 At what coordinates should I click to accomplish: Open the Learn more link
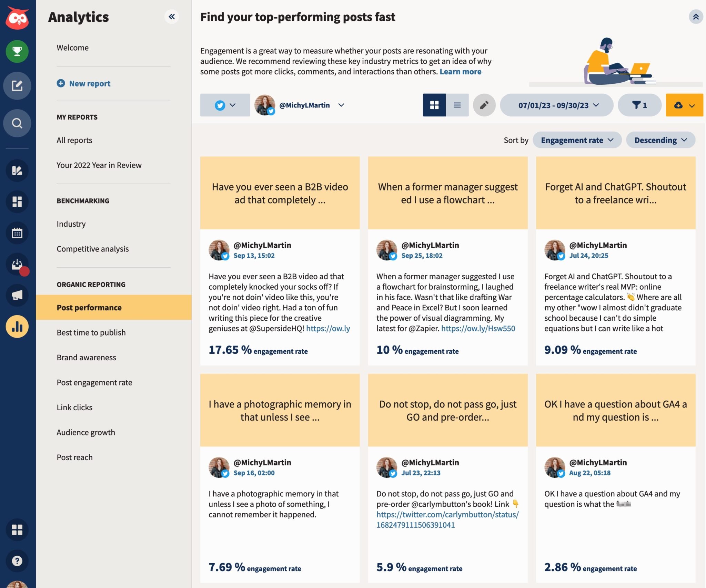(x=460, y=71)
